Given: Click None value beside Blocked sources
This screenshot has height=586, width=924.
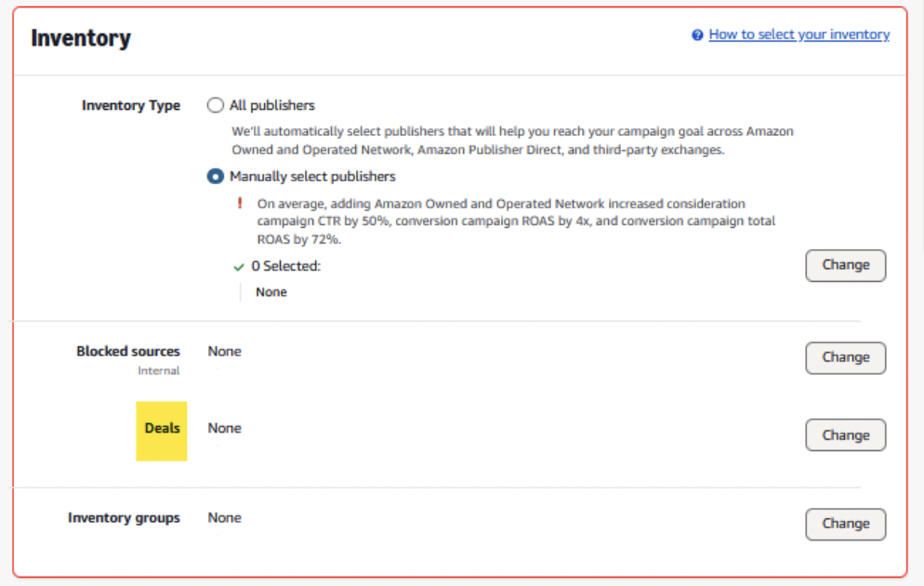Looking at the screenshot, I should point(225,352).
